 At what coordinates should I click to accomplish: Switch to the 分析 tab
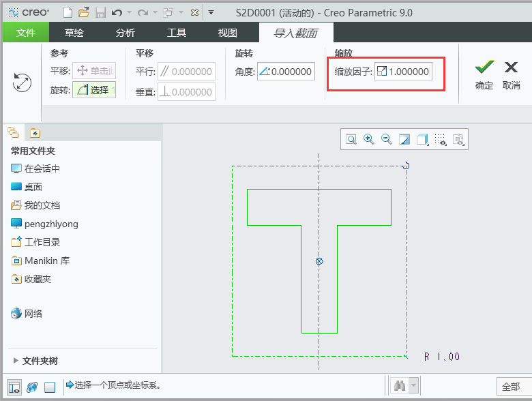coord(125,33)
